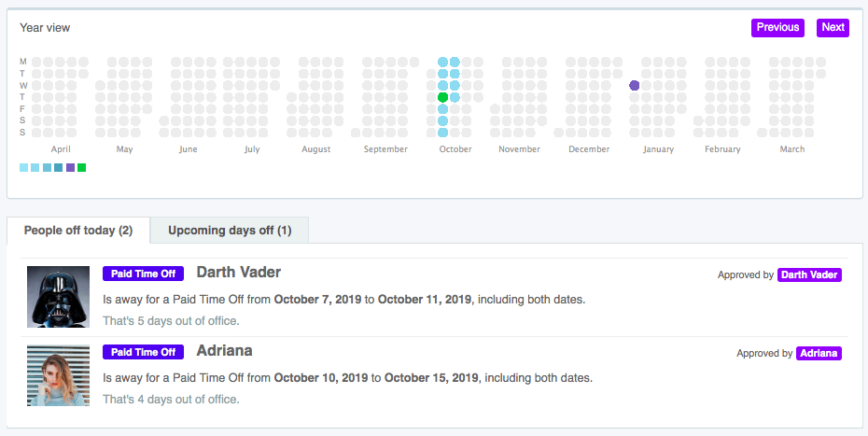Choose the green legend swatch
868x436 pixels.
tap(82, 167)
